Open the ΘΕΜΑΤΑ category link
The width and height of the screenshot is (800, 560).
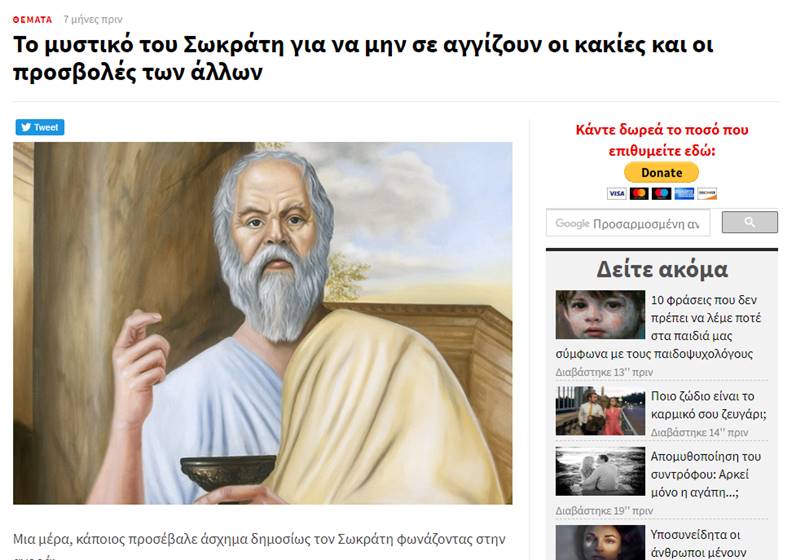click(x=32, y=19)
